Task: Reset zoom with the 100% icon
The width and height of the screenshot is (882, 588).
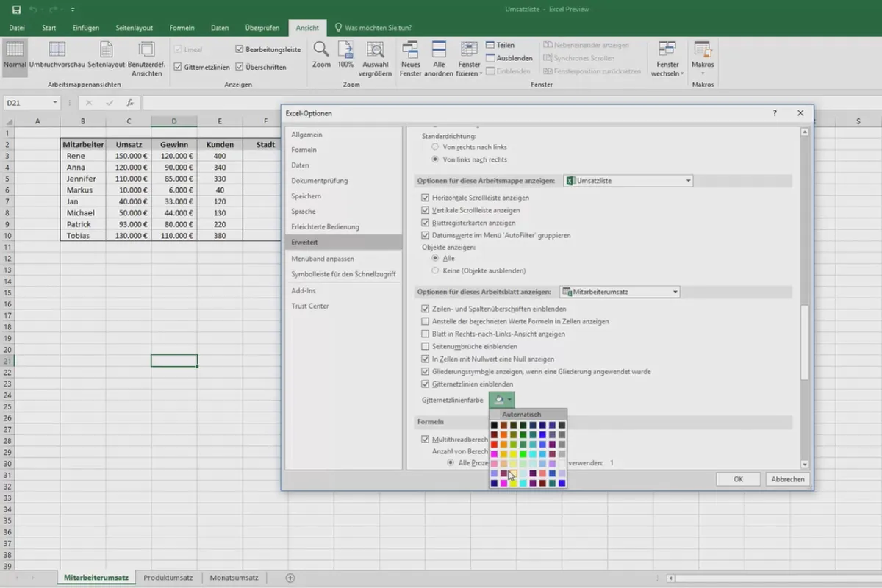Action: [x=345, y=49]
